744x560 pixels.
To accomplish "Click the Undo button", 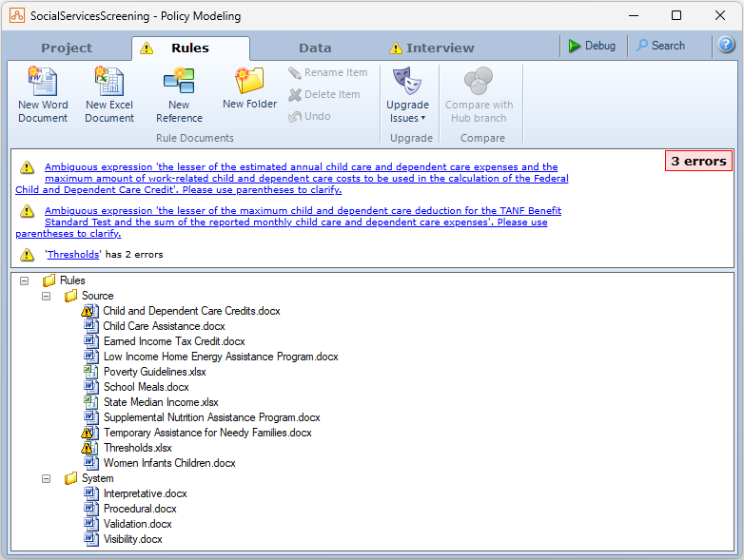I will click(x=309, y=116).
